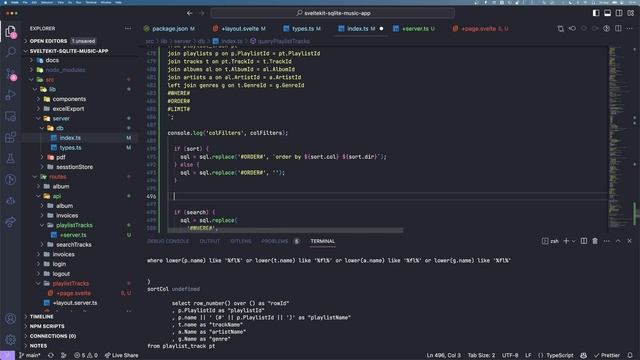Collapse the routes folder

tap(35, 177)
